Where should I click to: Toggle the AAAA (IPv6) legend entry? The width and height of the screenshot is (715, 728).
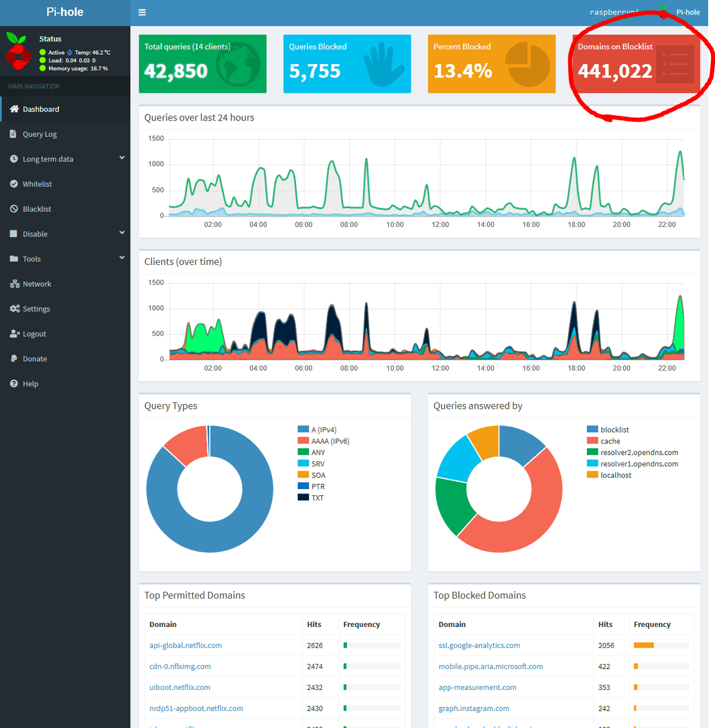[x=323, y=441]
